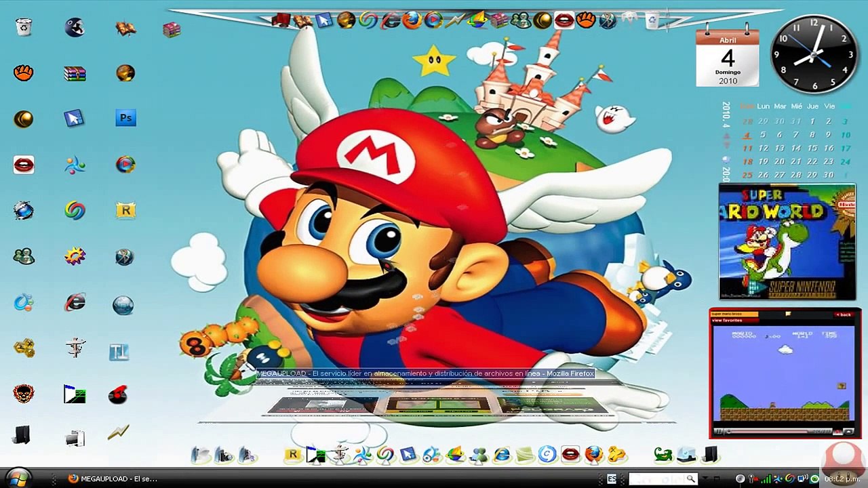Open Internet Explorer desktop icon

point(75,302)
